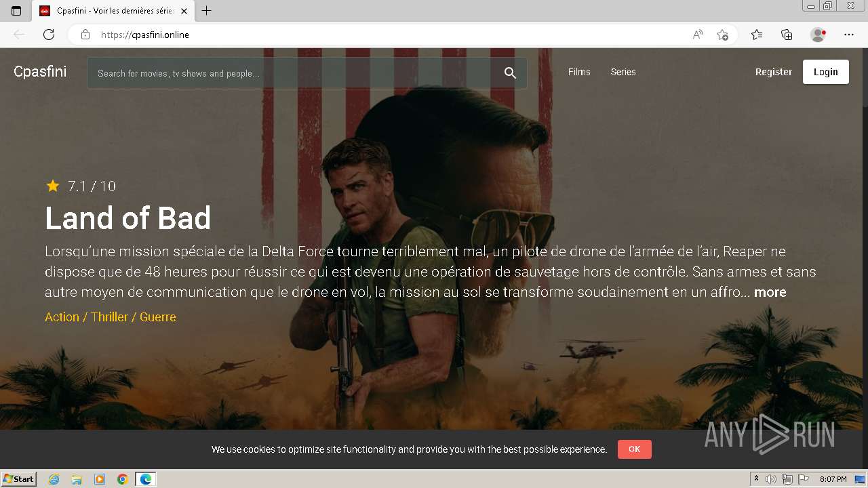The height and width of the screenshot is (488, 868).
Task: Select the Guerre genre link
Action: pyautogui.click(x=158, y=317)
